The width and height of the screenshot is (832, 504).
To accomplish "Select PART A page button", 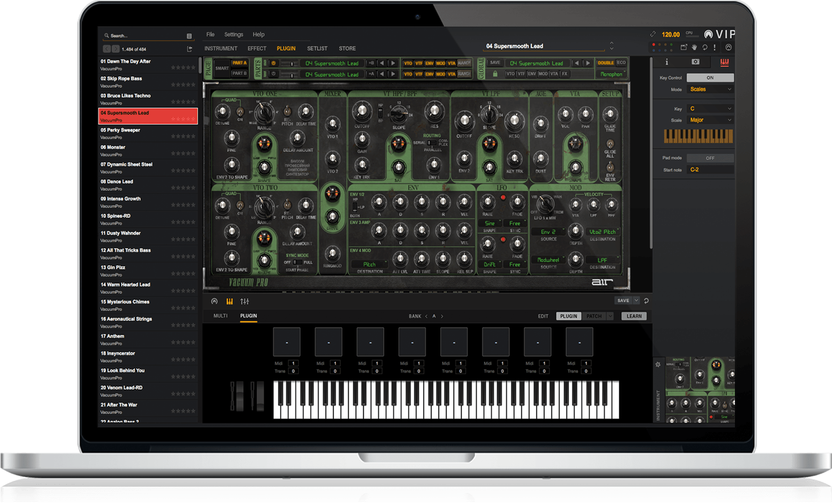I will pyautogui.click(x=239, y=63).
